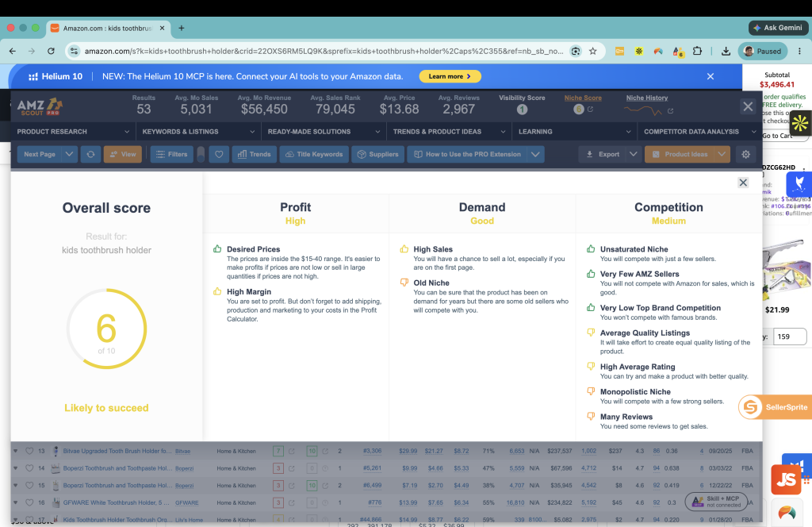Click the quantity field showing 159

point(790,337)
